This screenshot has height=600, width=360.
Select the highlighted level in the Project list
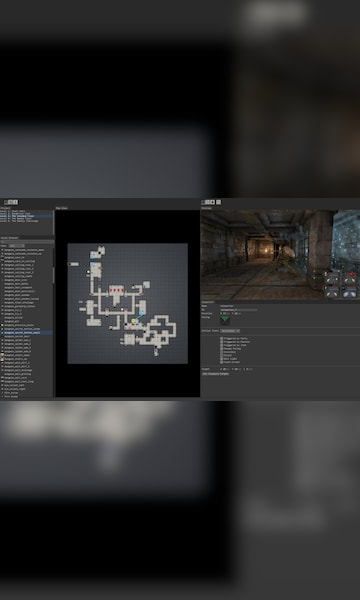tap(26, 216)
